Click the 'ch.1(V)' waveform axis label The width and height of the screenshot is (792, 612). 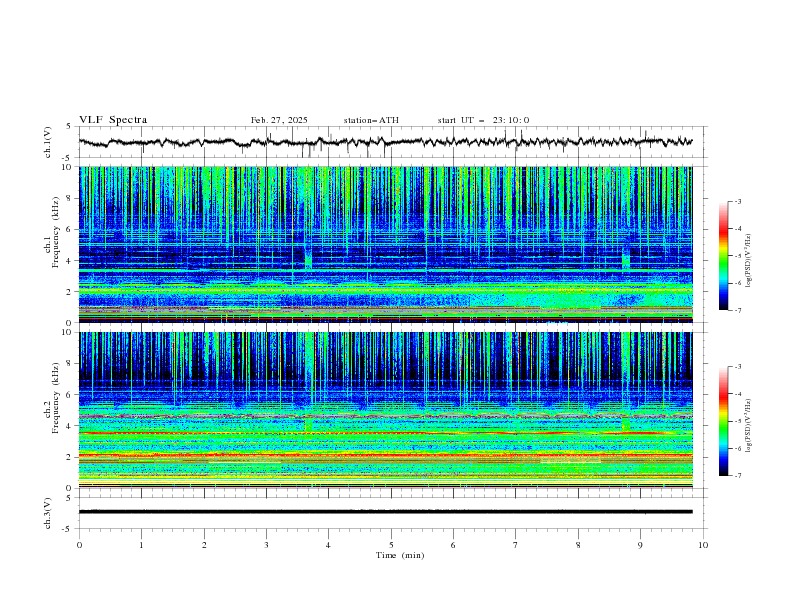point(48,142)
